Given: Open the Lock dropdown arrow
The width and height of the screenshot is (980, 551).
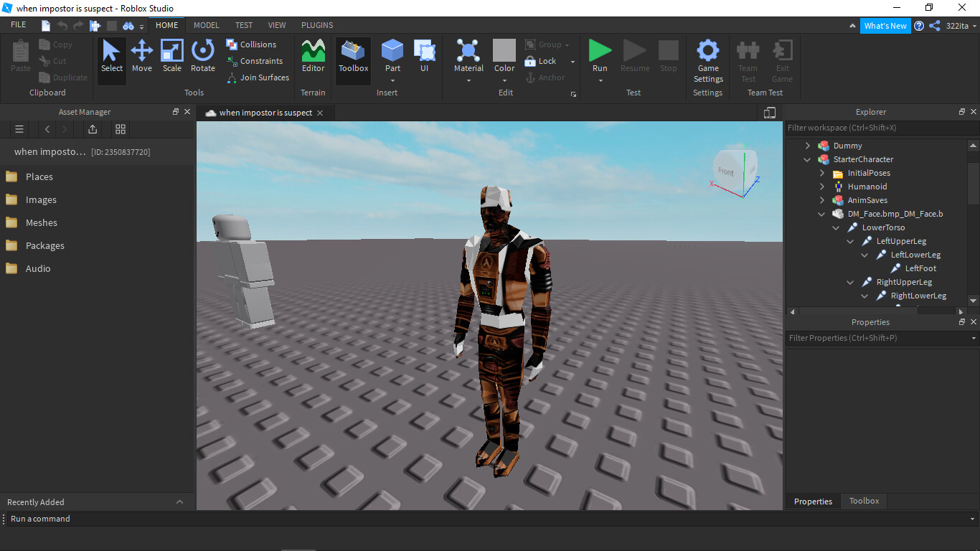Looking at the screenshot, I should tap(573, 62).
